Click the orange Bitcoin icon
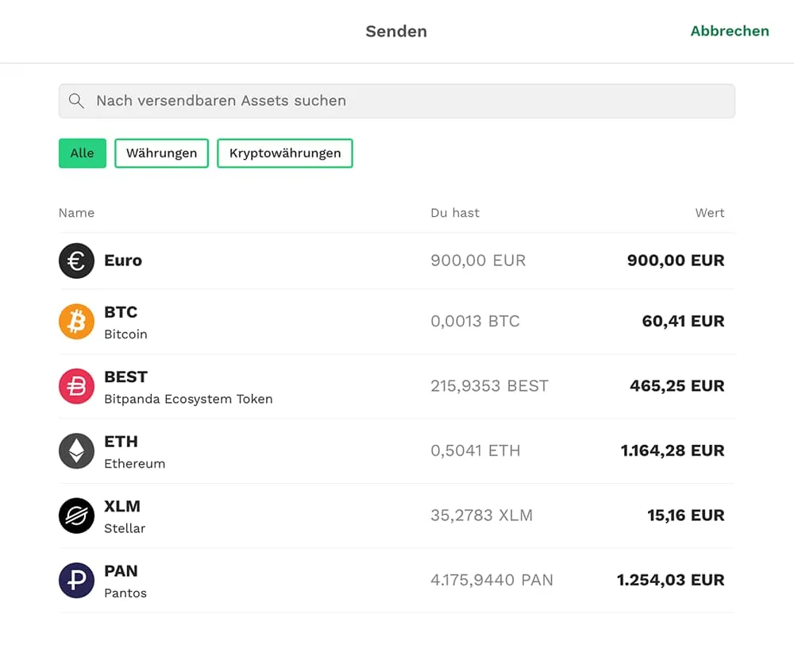This screenshot has width=794, height=672. [76, 322]
